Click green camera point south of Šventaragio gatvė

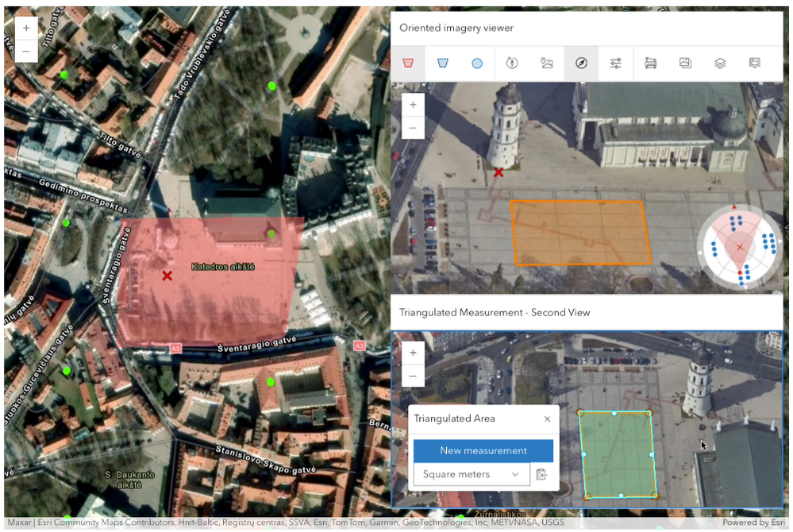271,382
